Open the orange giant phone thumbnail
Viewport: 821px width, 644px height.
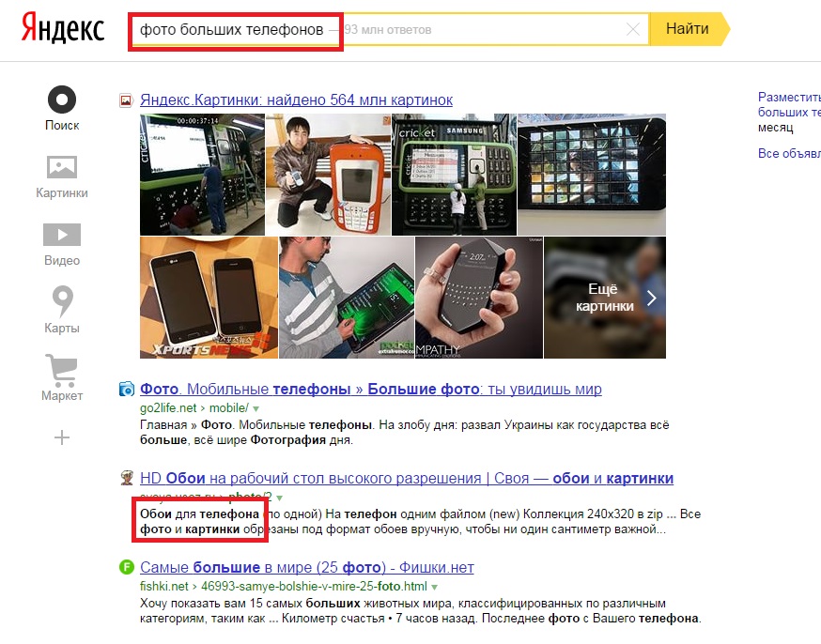coord(328,175)
